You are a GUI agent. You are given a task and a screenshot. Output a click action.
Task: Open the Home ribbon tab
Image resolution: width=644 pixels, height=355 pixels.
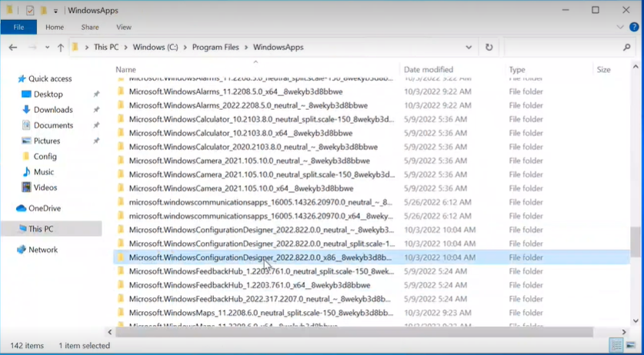pos(55,27)
